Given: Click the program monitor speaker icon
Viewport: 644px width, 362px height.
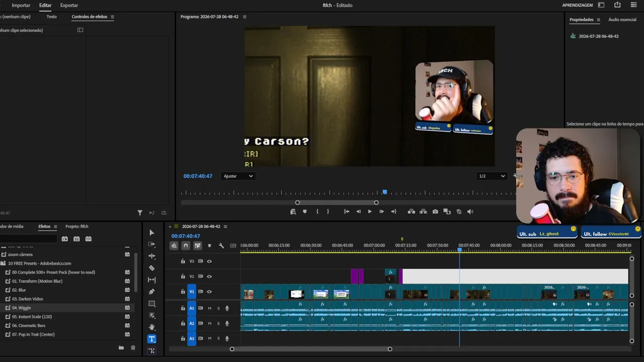Looking at the screenshot, I should (470, 212).
